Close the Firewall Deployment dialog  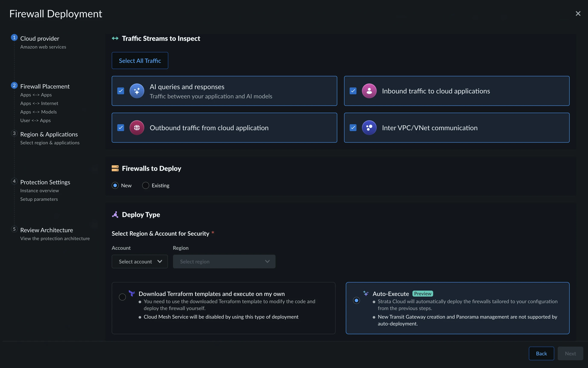(578, 14)
